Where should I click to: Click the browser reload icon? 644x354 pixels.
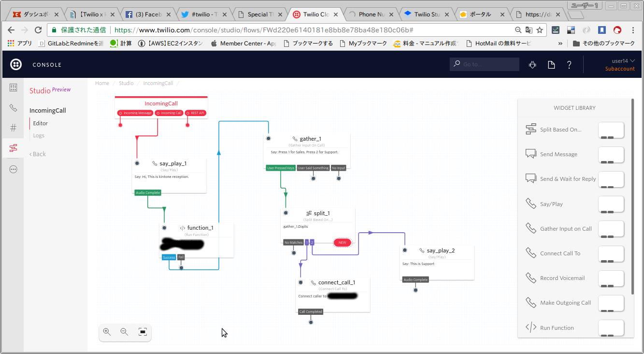pos(38,30)
